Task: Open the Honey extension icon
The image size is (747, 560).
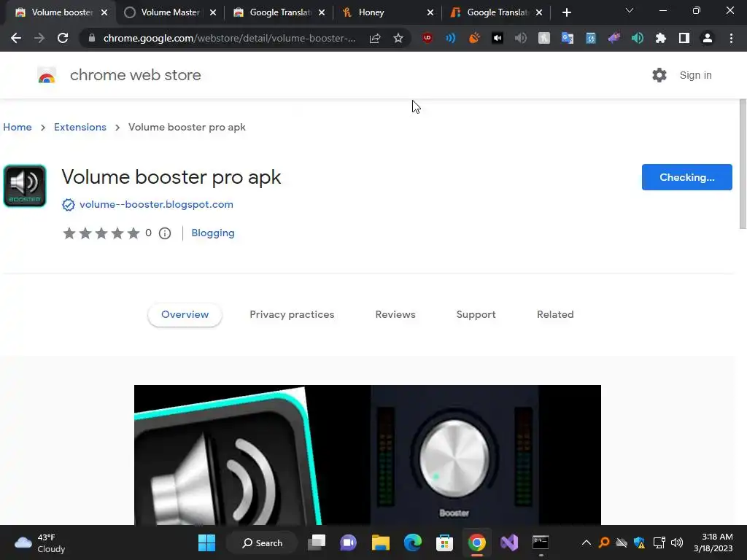Action: coord(544,38)
